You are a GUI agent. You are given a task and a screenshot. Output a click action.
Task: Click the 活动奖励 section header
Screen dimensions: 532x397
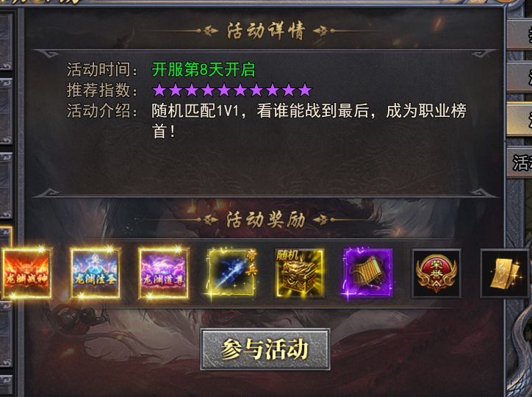pyautogui.click(x=266, y=220)
